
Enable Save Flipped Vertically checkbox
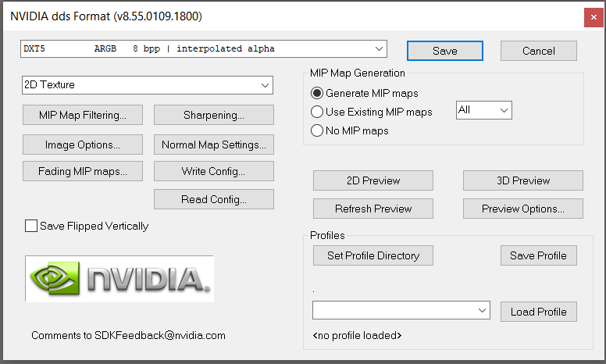click(31, 226)
